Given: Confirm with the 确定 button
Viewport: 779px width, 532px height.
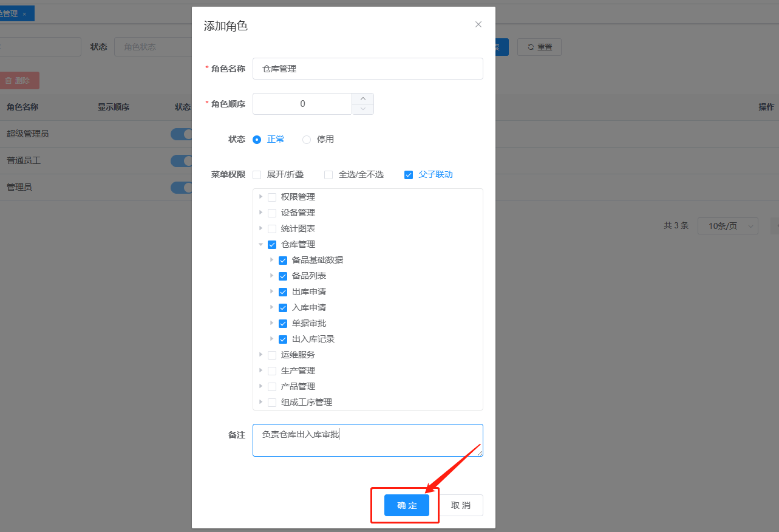Looking at the screenshot, I should (407, 505).
